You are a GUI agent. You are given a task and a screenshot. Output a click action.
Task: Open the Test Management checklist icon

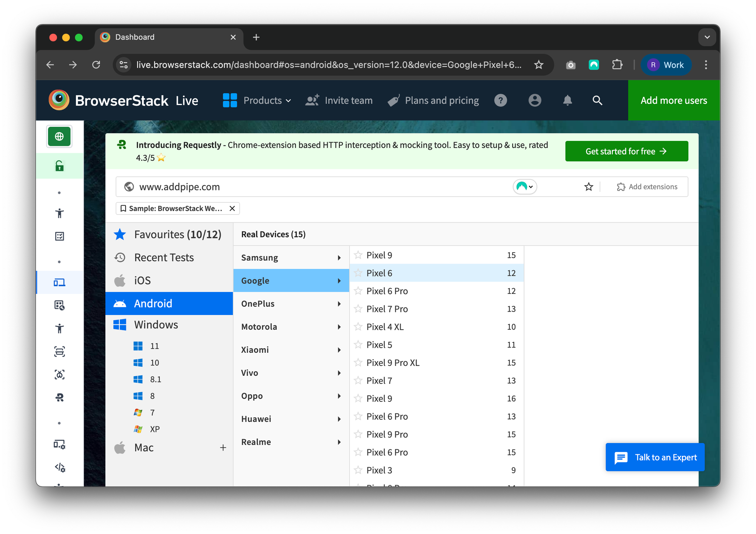pos(59,236)
